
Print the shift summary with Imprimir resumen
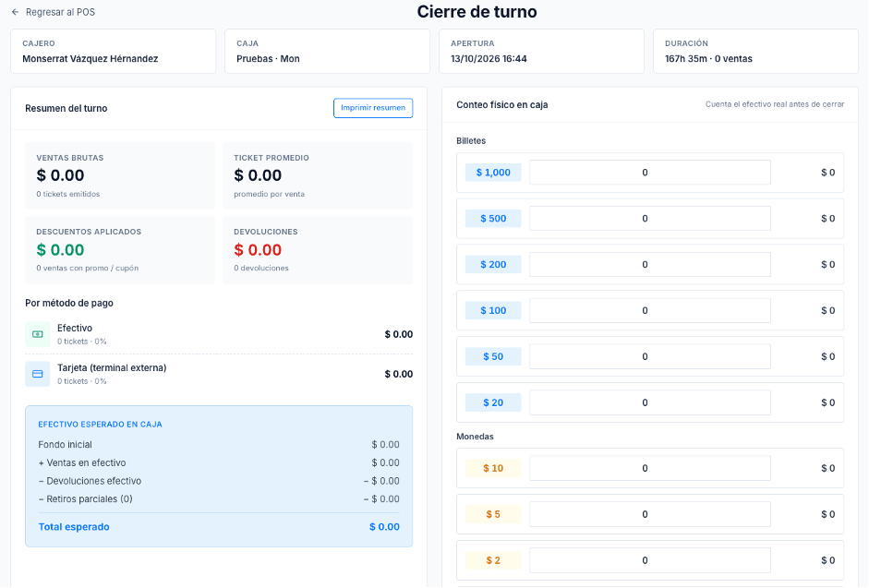(x=373, y=108)
